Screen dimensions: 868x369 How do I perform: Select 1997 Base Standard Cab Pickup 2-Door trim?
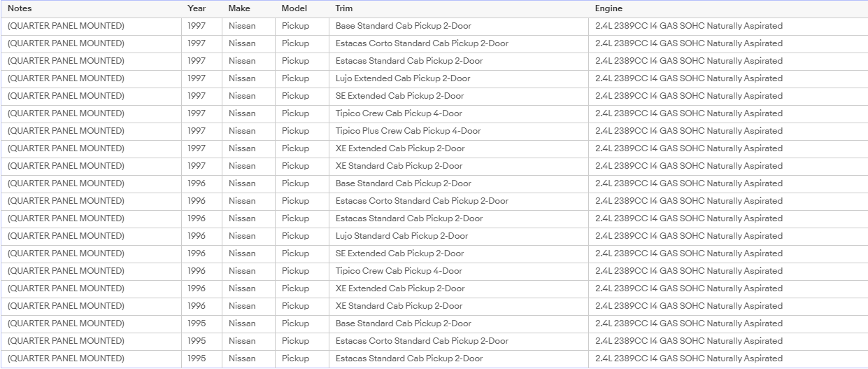coord(404,26)
